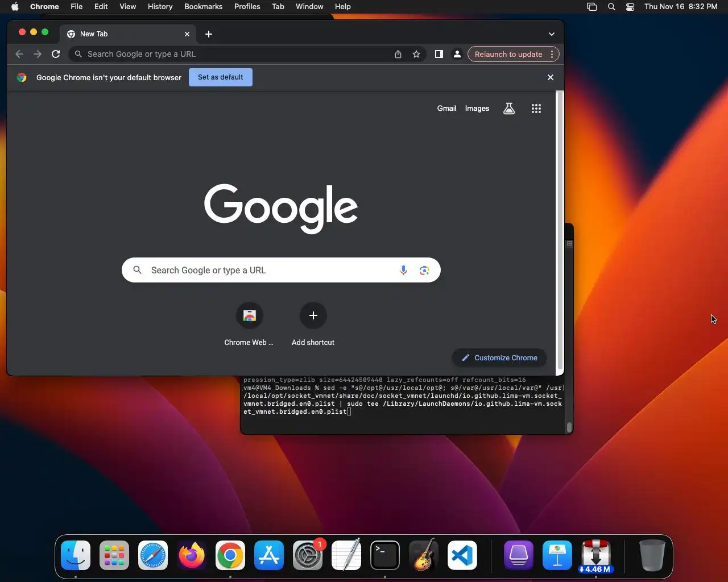This screenshot has height=582, width=728.
Task: Open Finder from the Dock
Action: tap(76, 555)
